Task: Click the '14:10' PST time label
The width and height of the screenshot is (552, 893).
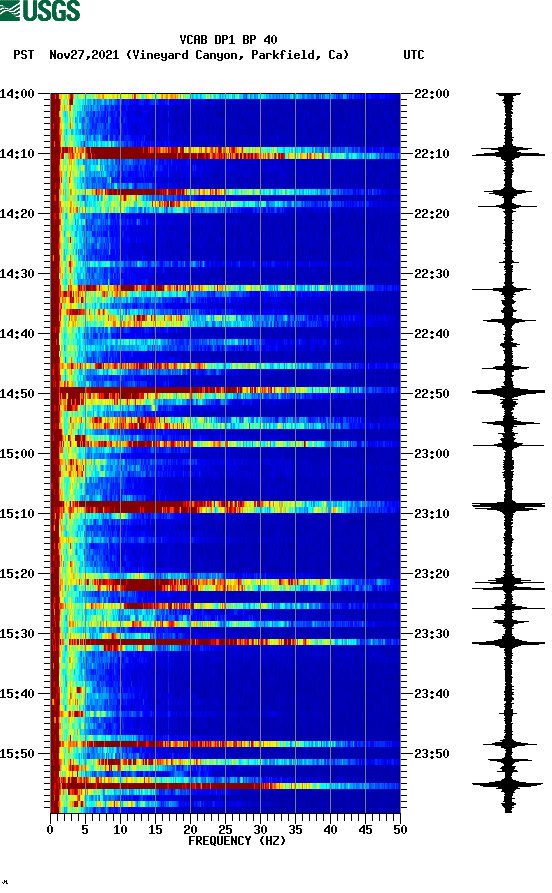Action: click(x=17, y=154)
